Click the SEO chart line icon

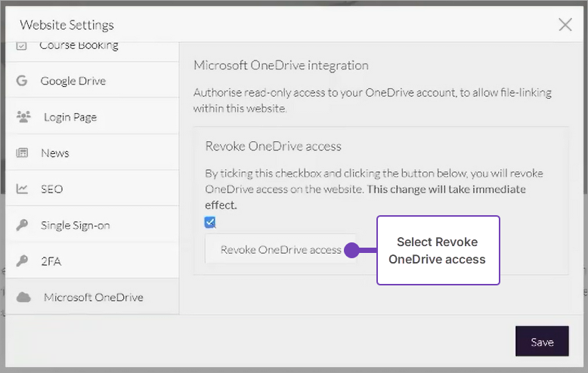coord(22,189)
